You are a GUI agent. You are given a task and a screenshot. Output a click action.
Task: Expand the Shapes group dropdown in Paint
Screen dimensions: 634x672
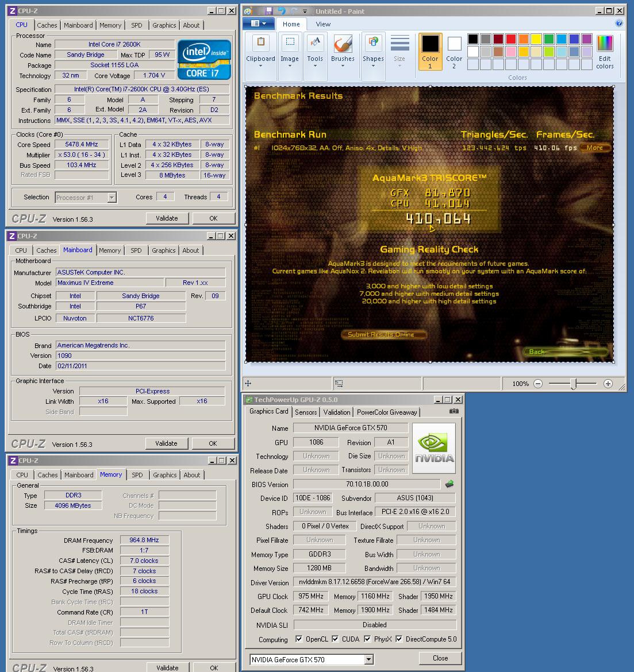click(x=373, y=67)
